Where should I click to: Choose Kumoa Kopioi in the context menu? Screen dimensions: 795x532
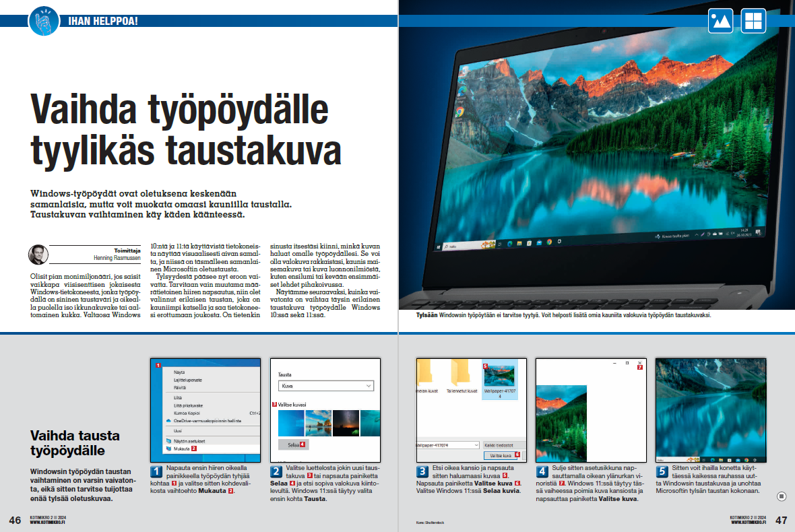pyautogui.click(x=187, y=413)
